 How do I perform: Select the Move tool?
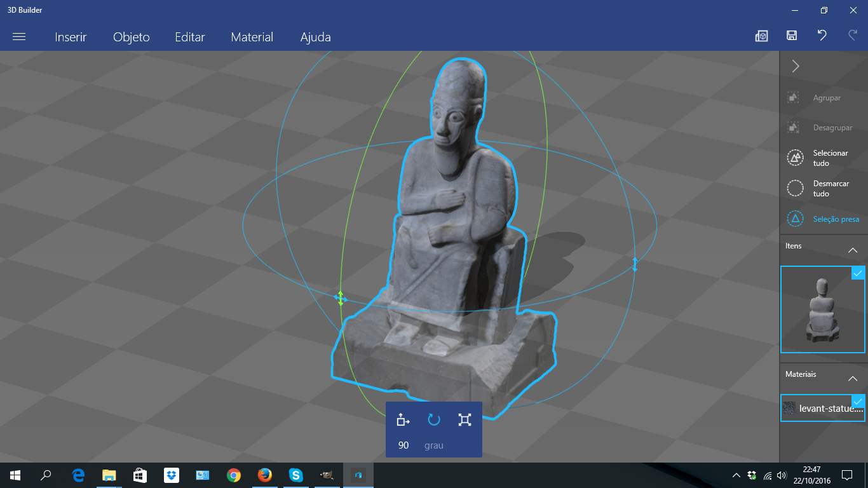403,419
